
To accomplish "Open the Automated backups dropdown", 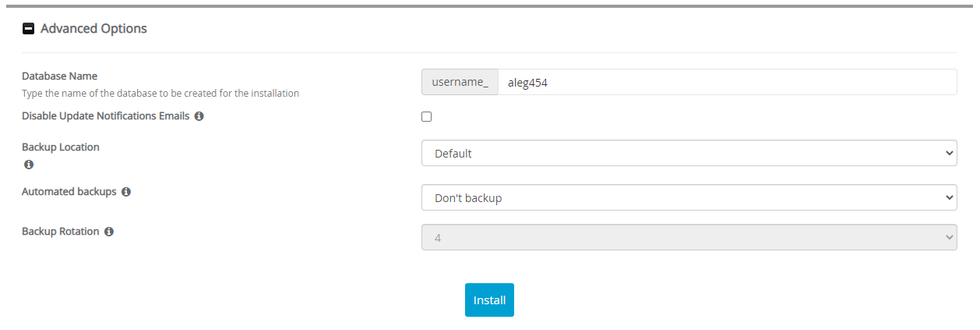I will click(689, 198).
